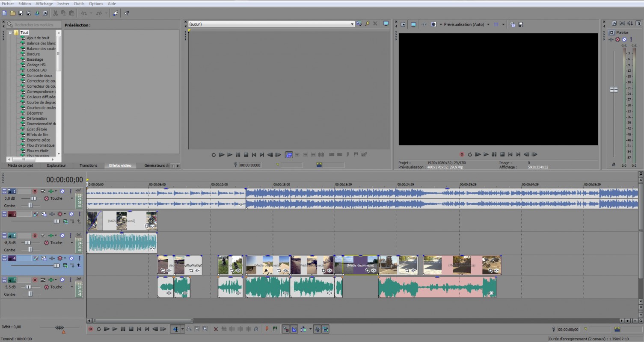Open a project with the folder icon
This screenshot has height=342, width=644.
pos(13,13)
